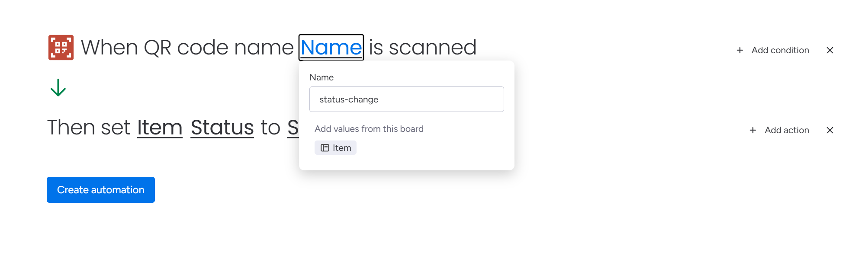Open the Status column selector
The image size is (868, 265).
222,128
